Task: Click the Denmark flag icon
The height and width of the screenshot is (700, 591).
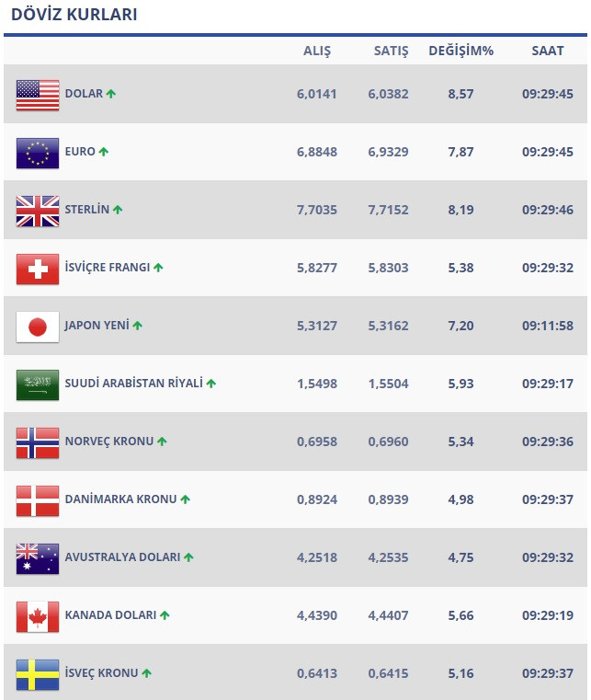Action: (38, 500)
